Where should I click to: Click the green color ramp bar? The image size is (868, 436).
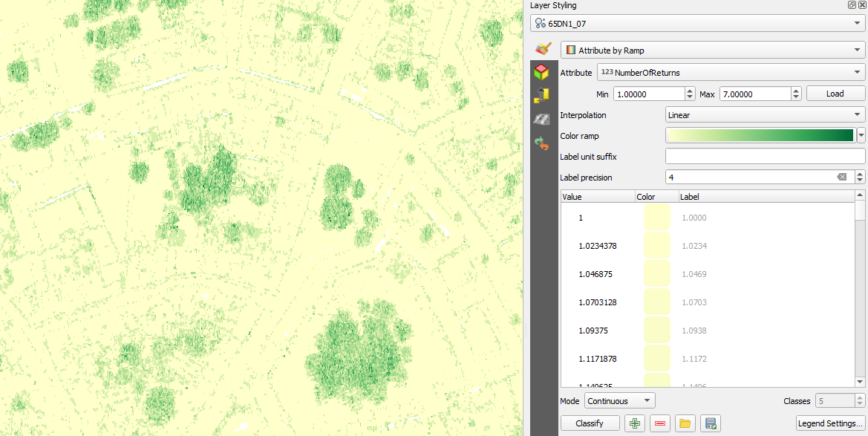point(760,135)
